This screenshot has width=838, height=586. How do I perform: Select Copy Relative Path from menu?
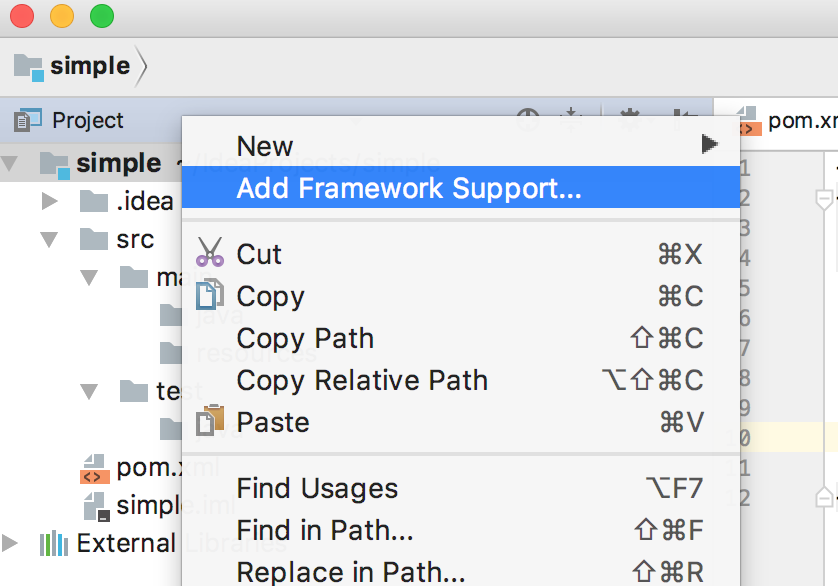pos(362,380)
